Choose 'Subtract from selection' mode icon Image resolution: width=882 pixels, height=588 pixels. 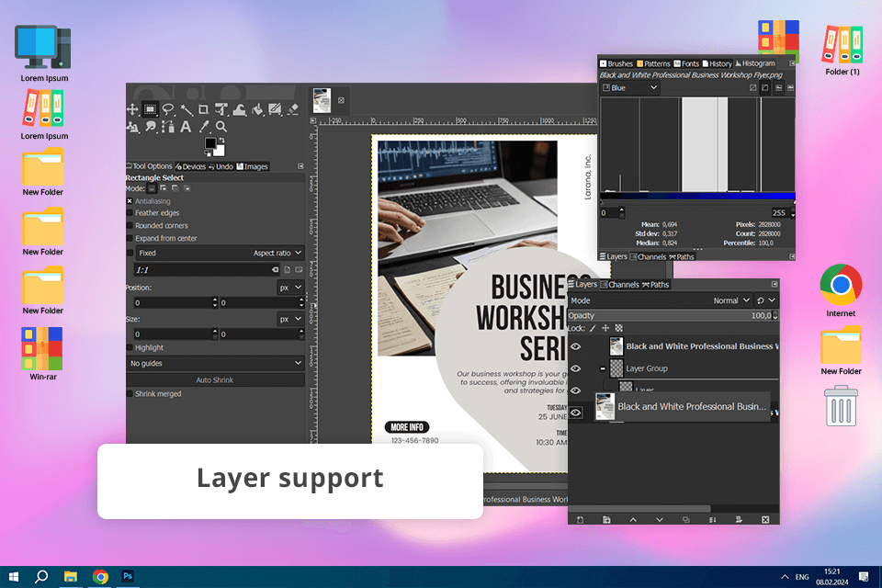[x=175, y=188]
